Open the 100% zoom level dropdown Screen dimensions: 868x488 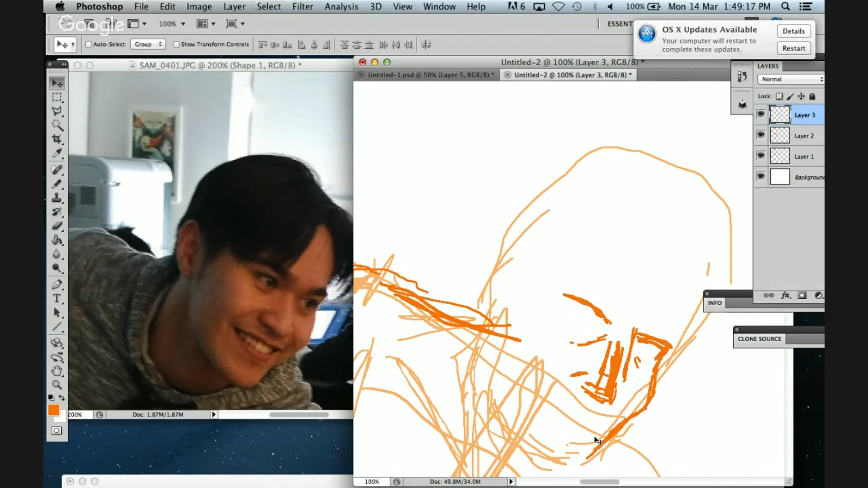pos(172,24)
